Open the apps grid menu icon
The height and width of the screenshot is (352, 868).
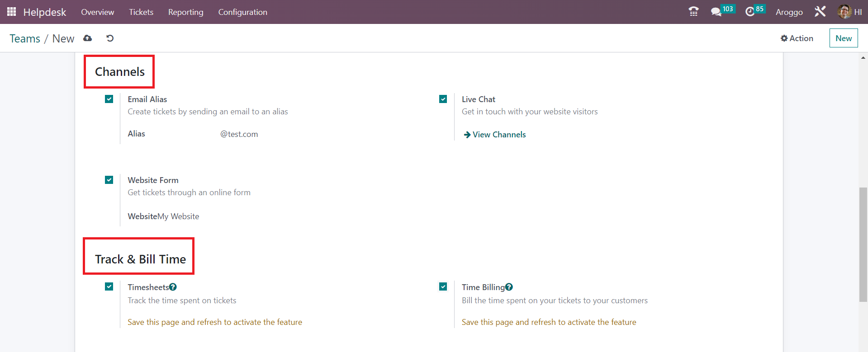[11, 12]
